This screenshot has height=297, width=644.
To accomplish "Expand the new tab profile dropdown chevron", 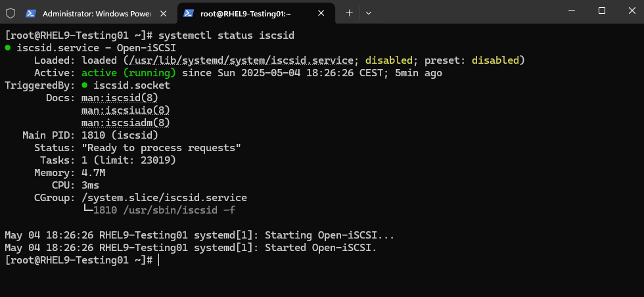I will click(x=369, y=13).
